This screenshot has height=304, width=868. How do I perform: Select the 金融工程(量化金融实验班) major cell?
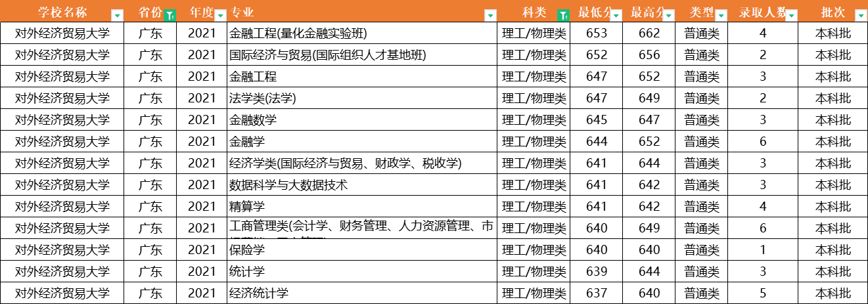[362, 33]
